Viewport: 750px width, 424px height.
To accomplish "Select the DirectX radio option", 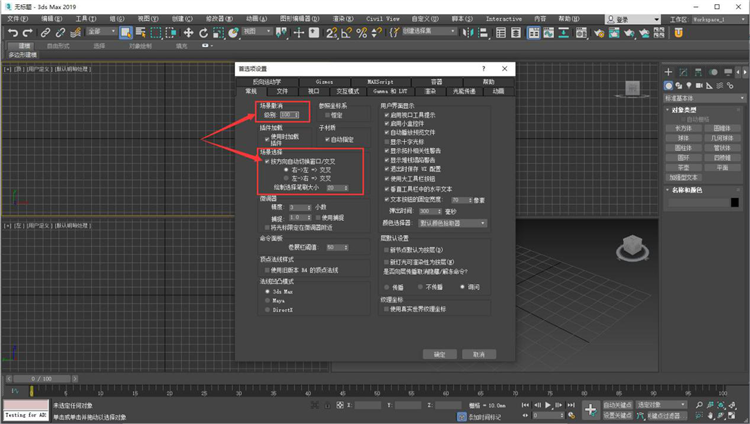I will (x=267, y=310).
